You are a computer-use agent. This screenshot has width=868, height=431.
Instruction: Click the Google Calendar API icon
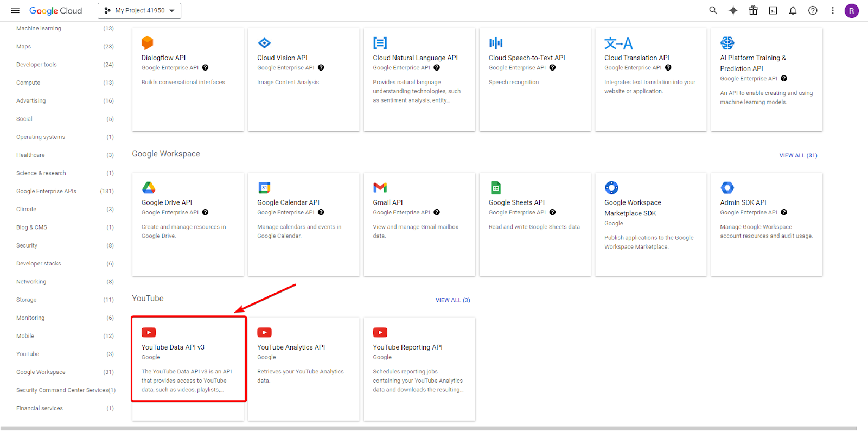pos(264,188)
